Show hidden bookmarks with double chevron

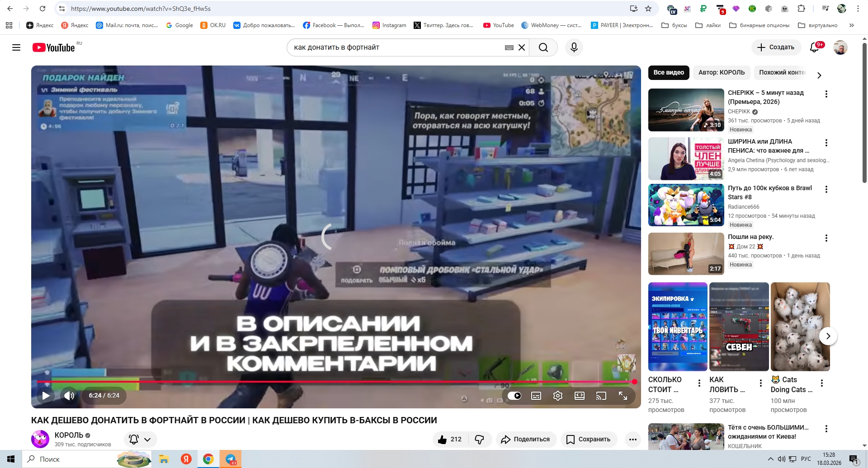click(852, 25)
